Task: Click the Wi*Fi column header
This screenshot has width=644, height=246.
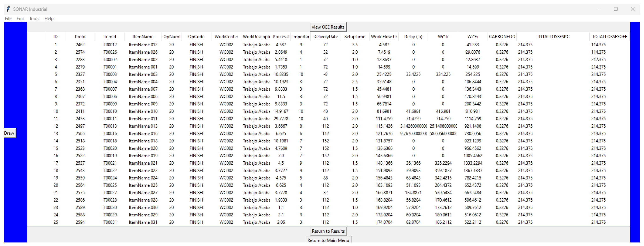Action: point(472,36)
